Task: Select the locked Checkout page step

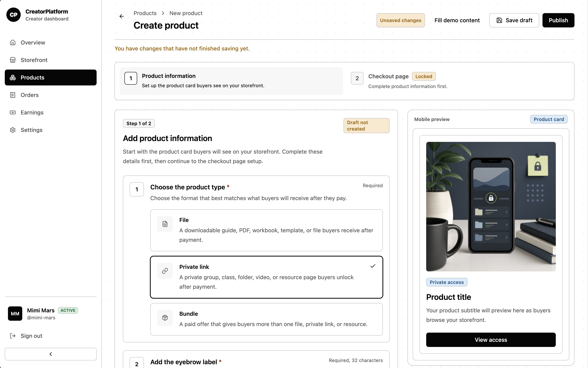Action: tap(458, 81)
